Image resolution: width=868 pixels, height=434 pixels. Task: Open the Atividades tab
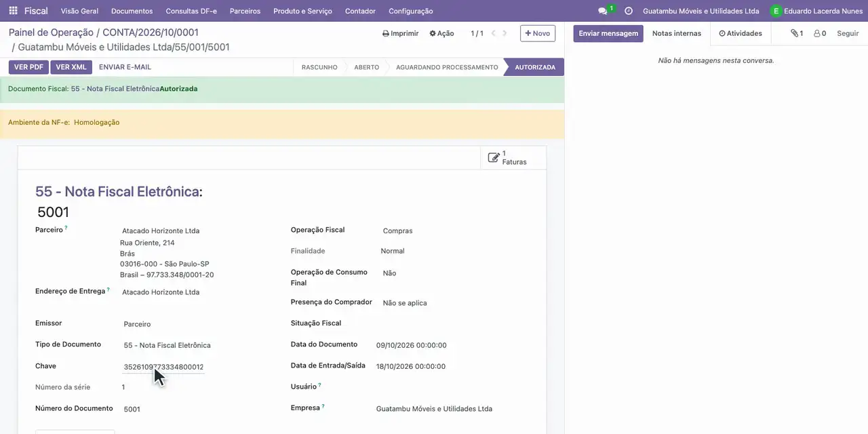pyautogui.click(x=741, y=33)
